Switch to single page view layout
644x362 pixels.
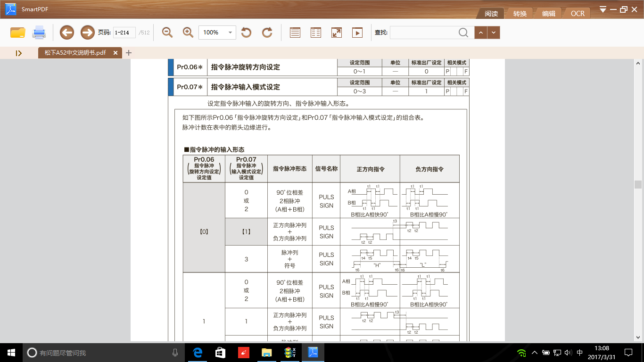coord(295,33)
